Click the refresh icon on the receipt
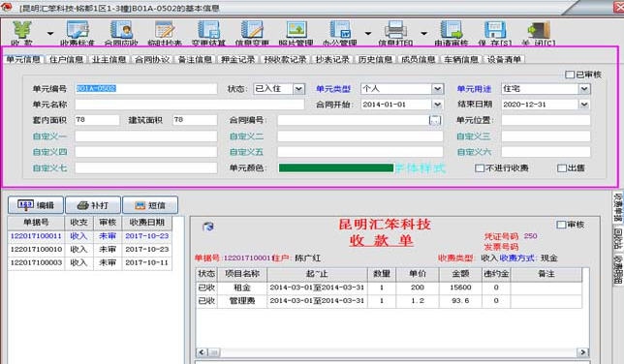624x364 pixels. [208, 227]
